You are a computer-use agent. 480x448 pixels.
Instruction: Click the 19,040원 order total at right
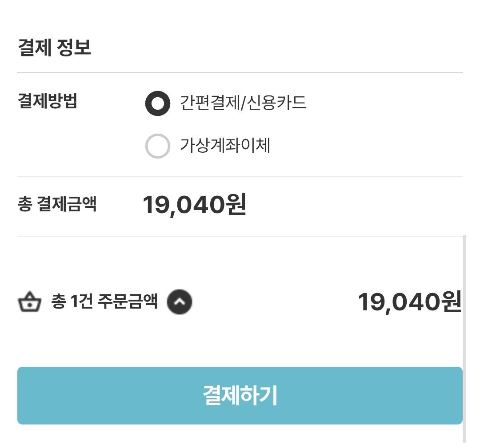(409, 302)
